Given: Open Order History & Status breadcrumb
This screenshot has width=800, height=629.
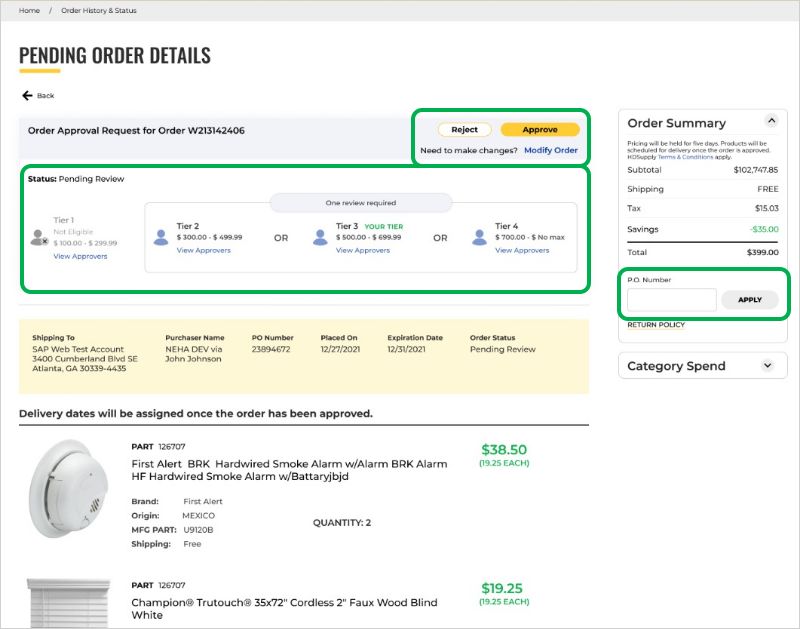Looking at the screenshot, I should coord(98,10).
